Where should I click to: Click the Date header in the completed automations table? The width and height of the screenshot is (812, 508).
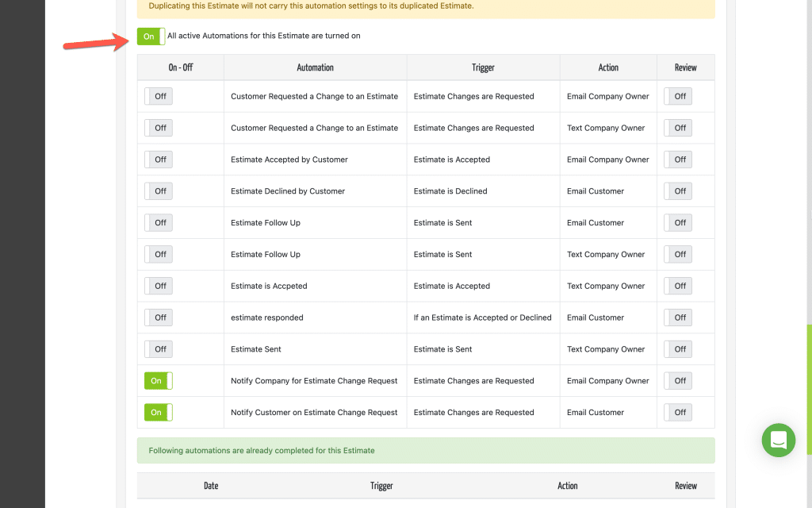211,486
